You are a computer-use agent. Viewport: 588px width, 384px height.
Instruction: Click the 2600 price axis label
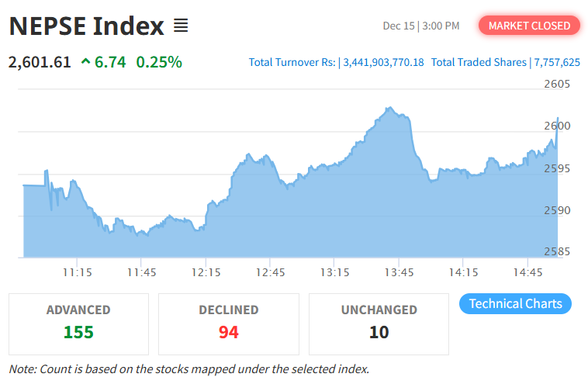(557, 126)
